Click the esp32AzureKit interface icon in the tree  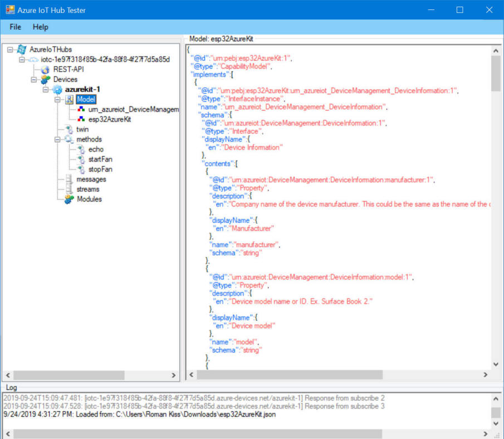click(81, 119)
